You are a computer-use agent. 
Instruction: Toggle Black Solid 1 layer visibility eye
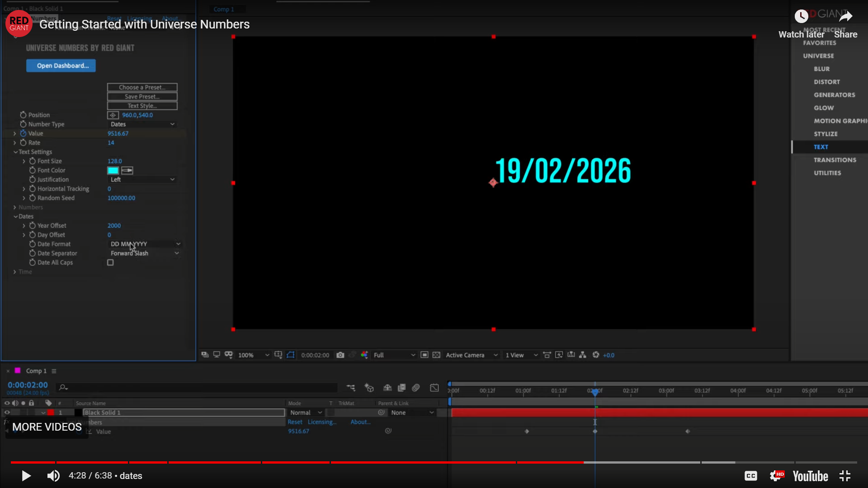(x=7, y=413)
